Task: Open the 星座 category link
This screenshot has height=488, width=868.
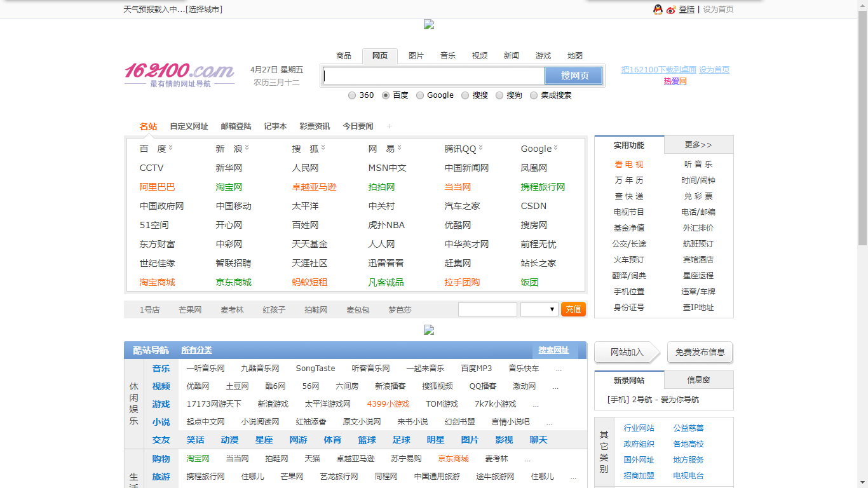Action: click(x=264, y=440)
